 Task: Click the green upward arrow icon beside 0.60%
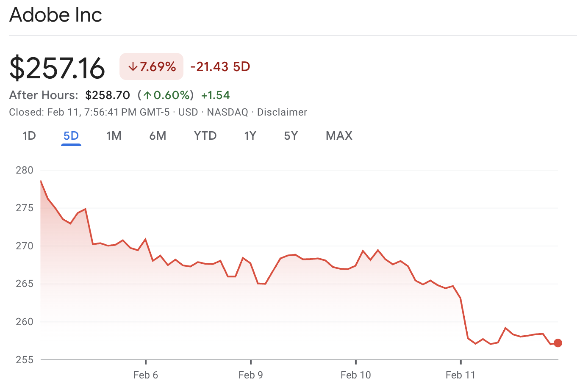pos(148,95)
